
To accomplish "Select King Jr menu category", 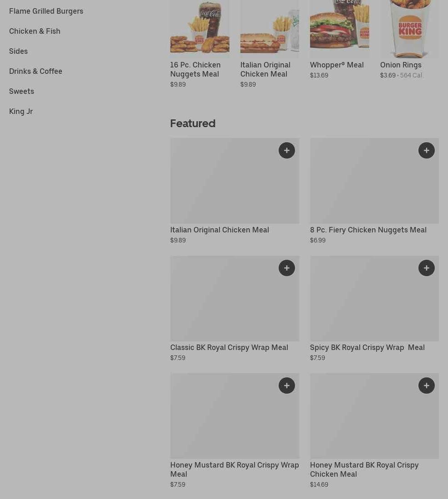I will pyautogui.click(x=20, y=111).
